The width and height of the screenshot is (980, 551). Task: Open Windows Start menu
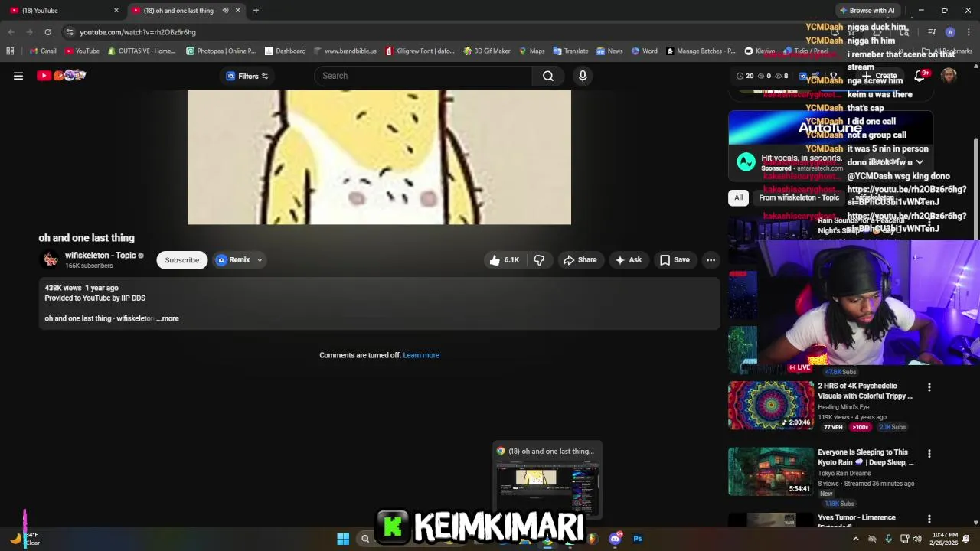pyautogui.click(x=343, y=539)
